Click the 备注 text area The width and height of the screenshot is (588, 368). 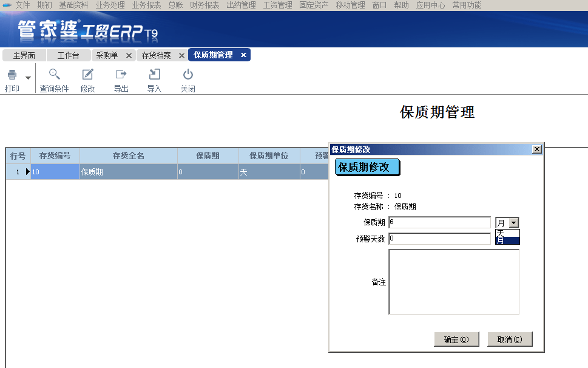pos(453,282)
